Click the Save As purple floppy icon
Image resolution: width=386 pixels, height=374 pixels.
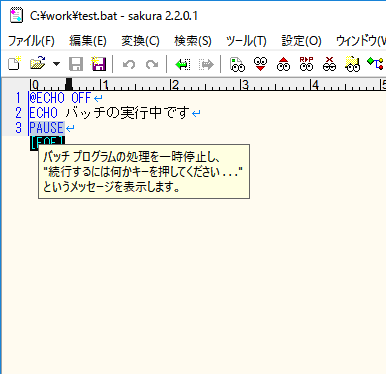click(99, 64)
